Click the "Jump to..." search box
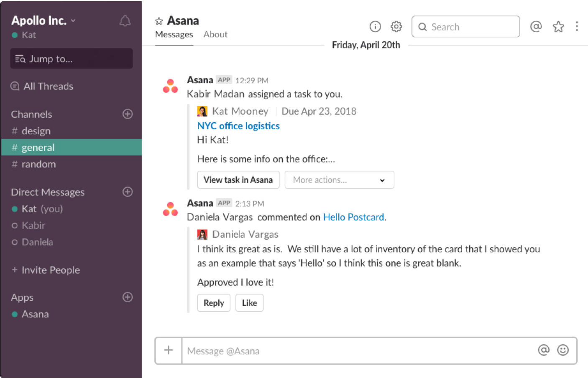This screenshot has height=379, width=588. coord(71,59)
